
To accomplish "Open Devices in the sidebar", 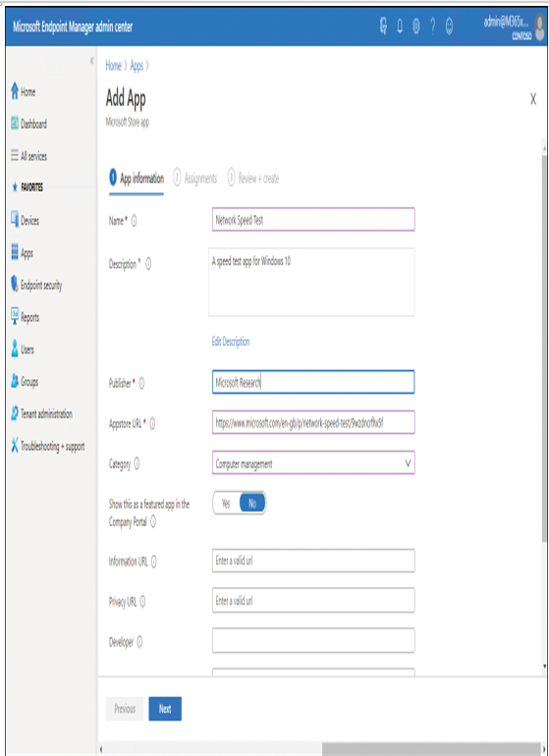I will (x=26, y=220).
